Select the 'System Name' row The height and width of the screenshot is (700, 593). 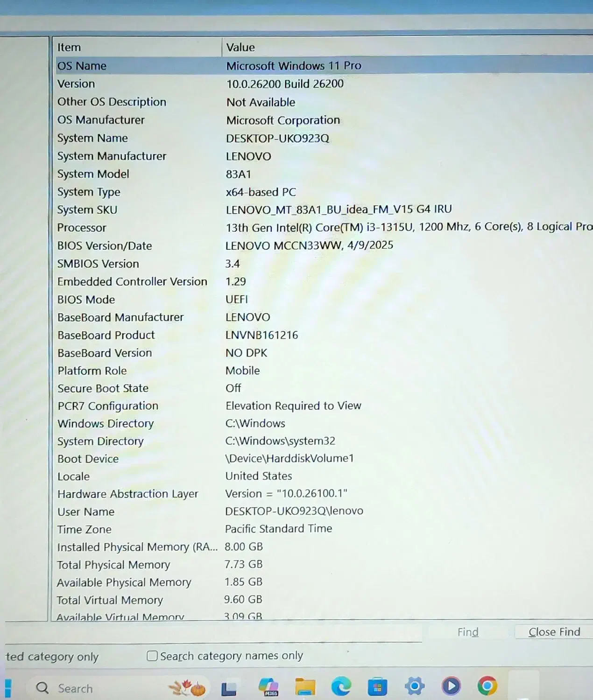325,138
